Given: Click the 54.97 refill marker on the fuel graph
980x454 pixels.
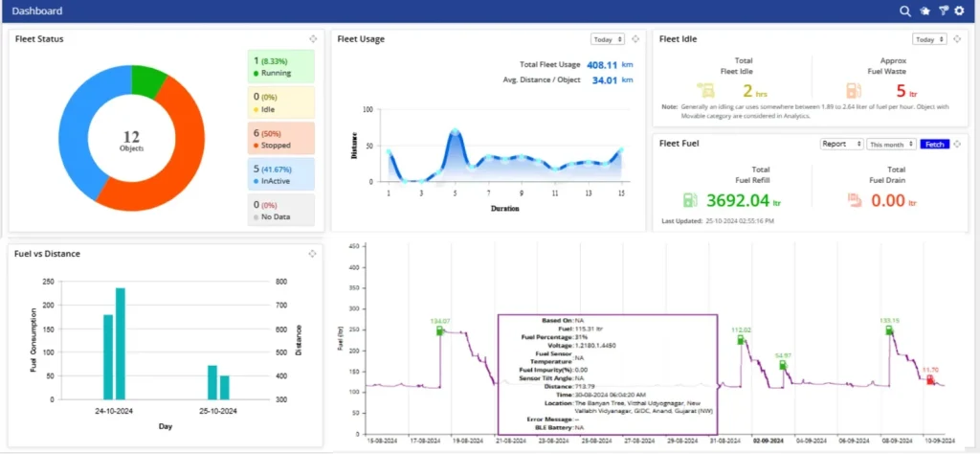Looking at the screenshot, I should coord(783,365).
